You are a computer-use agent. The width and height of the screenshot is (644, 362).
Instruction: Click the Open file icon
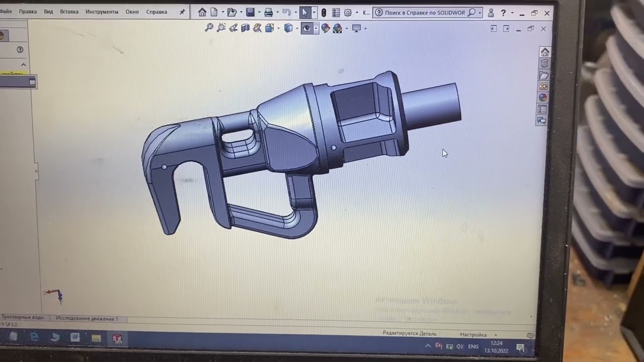click(231, 12)
